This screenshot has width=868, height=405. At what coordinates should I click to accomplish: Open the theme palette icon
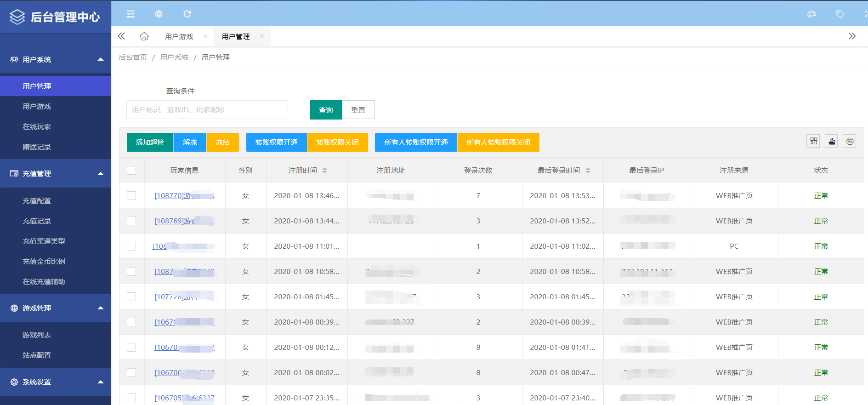[811, 14]
